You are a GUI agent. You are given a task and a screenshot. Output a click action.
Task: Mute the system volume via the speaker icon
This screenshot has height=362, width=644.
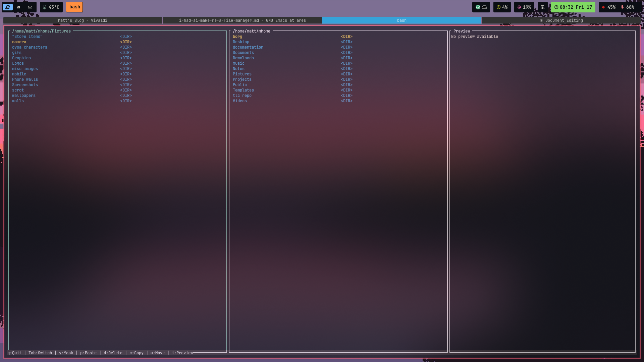coord(604,7)
